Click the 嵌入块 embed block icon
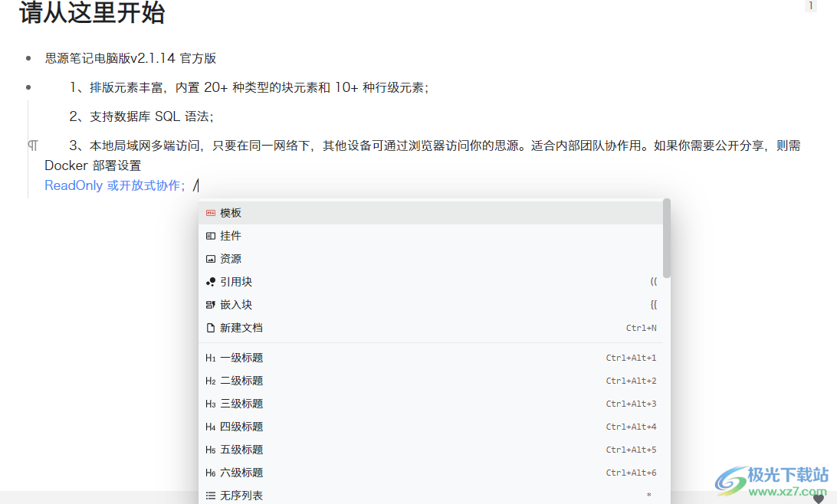 (211, 304)
